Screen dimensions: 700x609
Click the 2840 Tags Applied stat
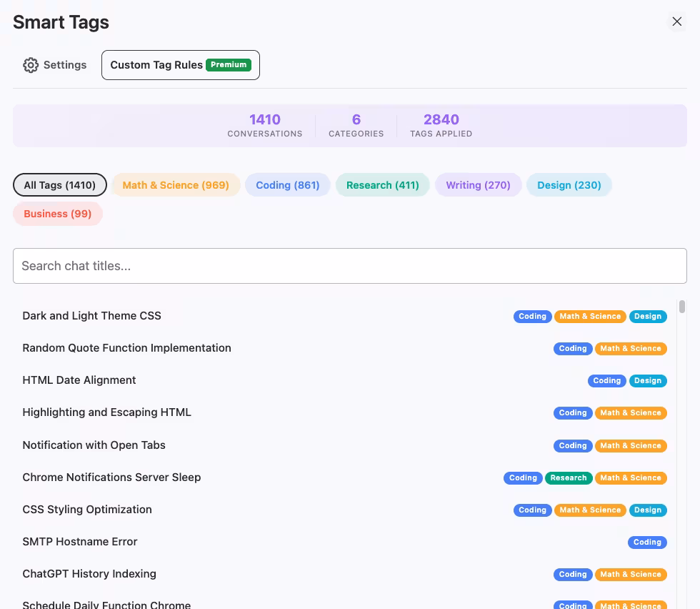pos(441,126)
